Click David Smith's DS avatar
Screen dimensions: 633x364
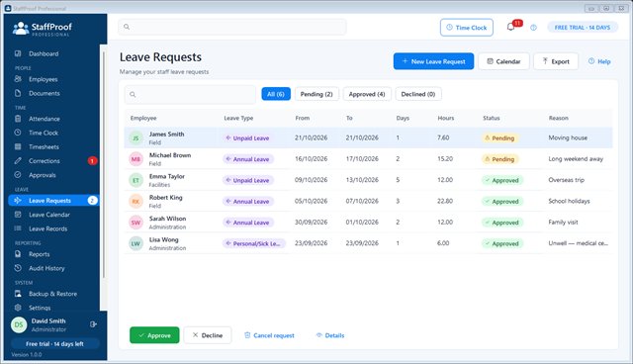click(19, 324)
